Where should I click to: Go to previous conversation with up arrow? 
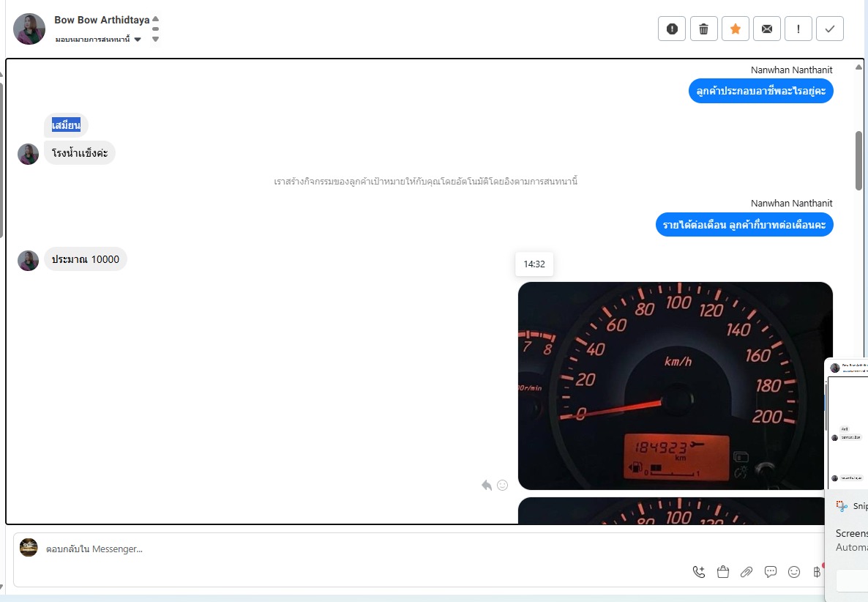point(156,19)
